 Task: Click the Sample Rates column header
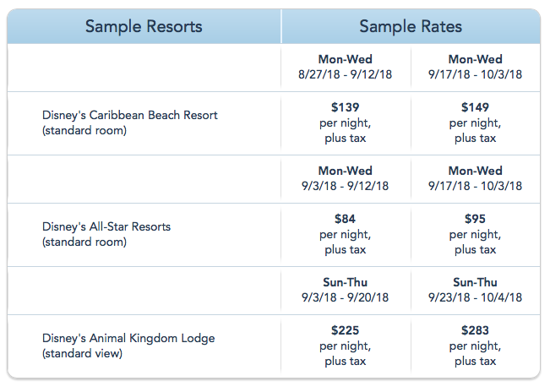pos(411,27)
